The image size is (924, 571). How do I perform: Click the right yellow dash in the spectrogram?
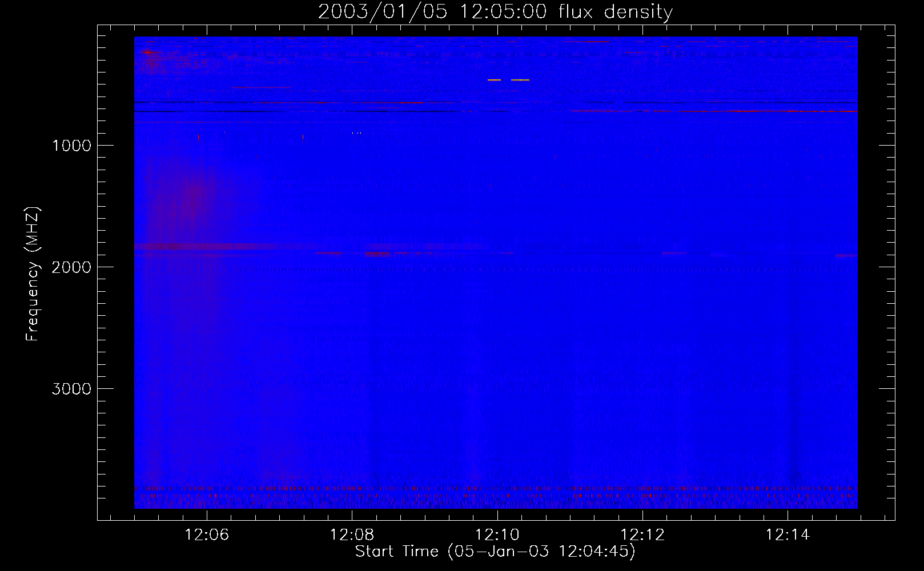coord(520,80)
